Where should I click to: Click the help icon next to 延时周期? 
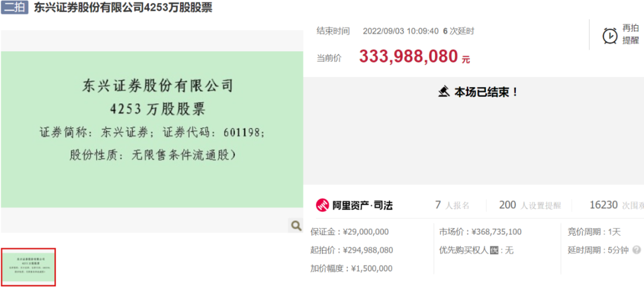coord(637,250)
